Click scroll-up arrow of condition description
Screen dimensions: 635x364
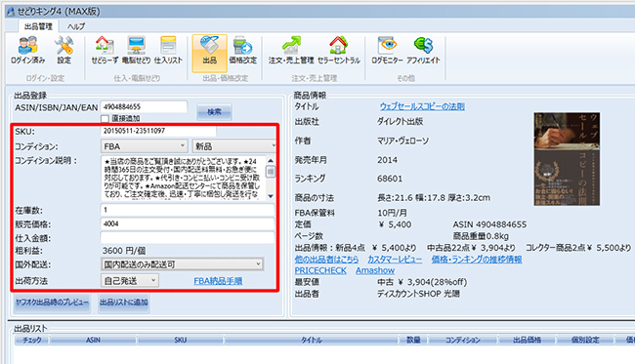271,161
